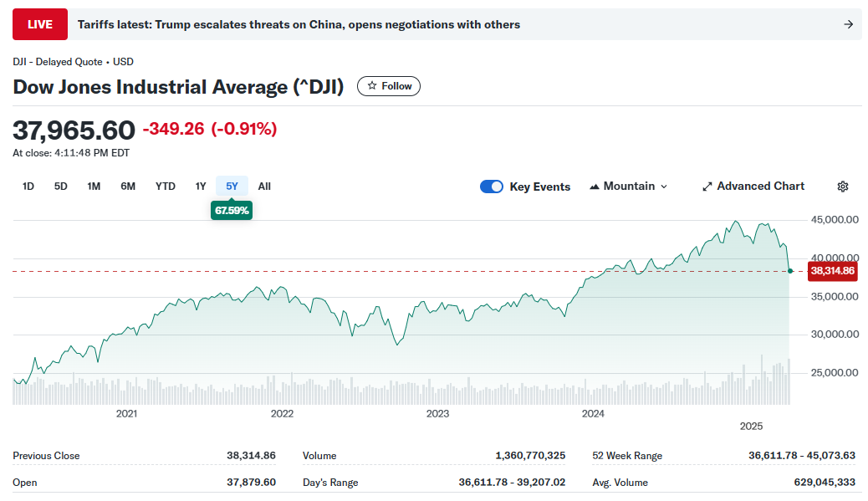Show the All time range
The height and width of the screenshot is (501, 868).
[x=264, y=187]
